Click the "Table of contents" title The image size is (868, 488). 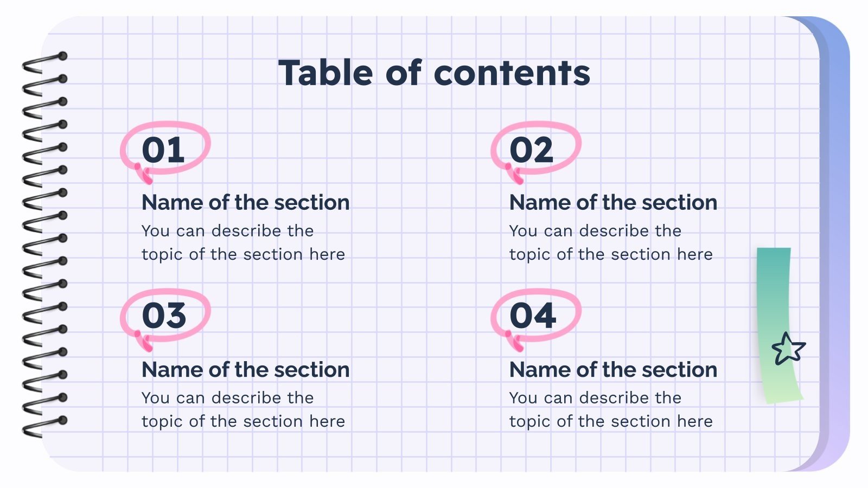[x=434, y=73]
